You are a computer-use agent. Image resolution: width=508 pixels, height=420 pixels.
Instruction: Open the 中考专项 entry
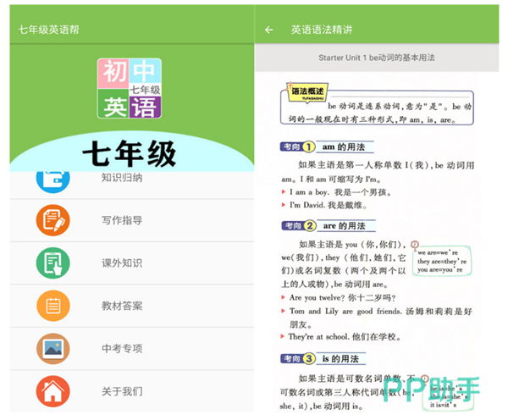tap(122, 348)
